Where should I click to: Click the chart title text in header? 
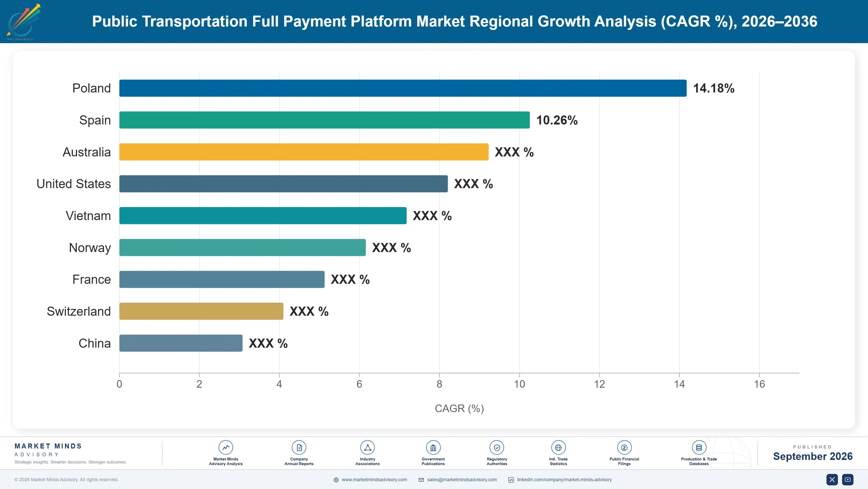click(455, 21)
